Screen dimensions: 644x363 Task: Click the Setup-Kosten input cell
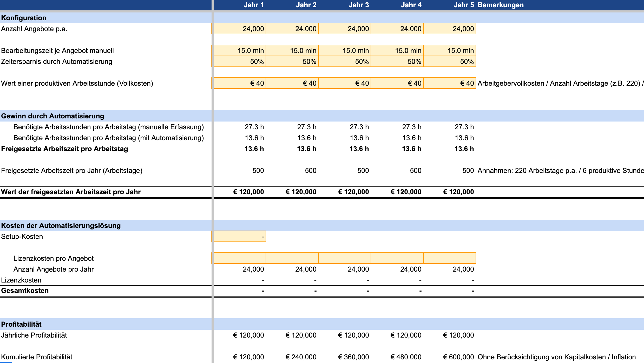pos(239,237)
